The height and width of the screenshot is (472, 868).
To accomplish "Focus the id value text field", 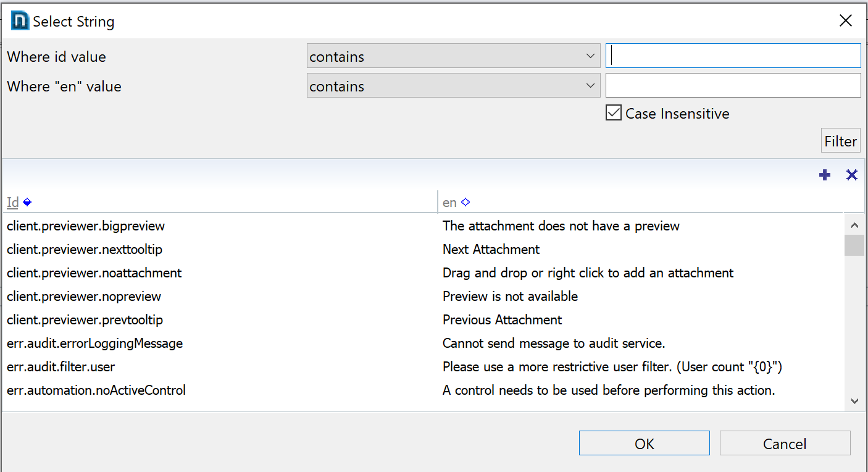I will pos(733,56).
